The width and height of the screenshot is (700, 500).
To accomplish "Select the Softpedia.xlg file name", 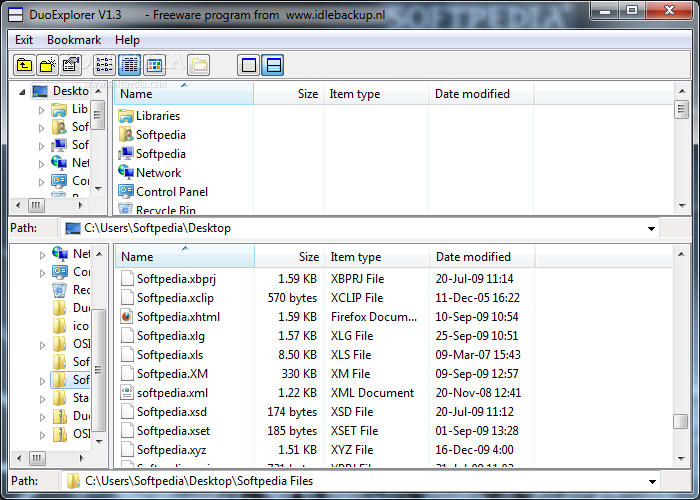I will coord(171,336).
